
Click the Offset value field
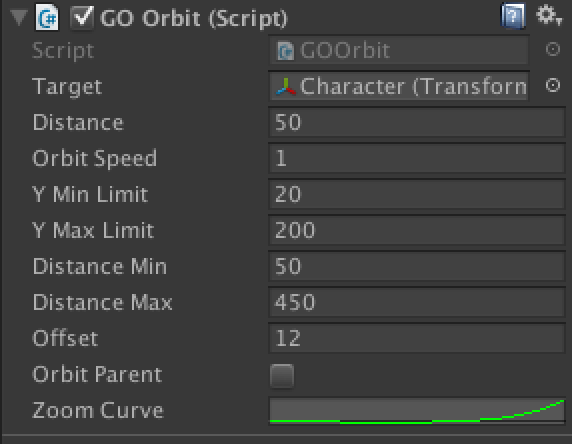[417, 338]
